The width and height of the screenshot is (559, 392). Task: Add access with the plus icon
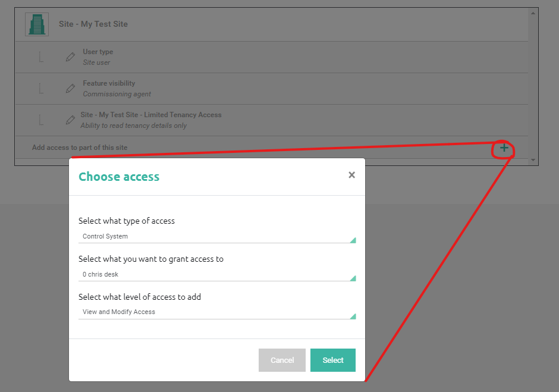[x=504, y=148]
